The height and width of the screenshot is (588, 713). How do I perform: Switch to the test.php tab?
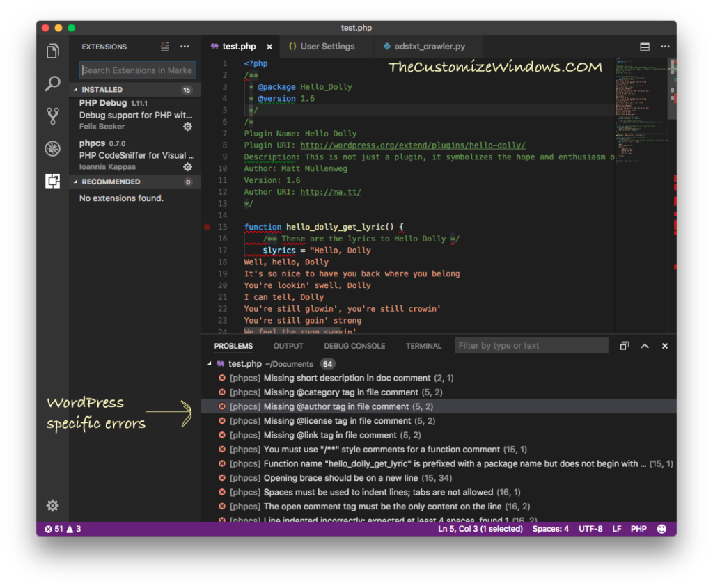tap(239, 47)
